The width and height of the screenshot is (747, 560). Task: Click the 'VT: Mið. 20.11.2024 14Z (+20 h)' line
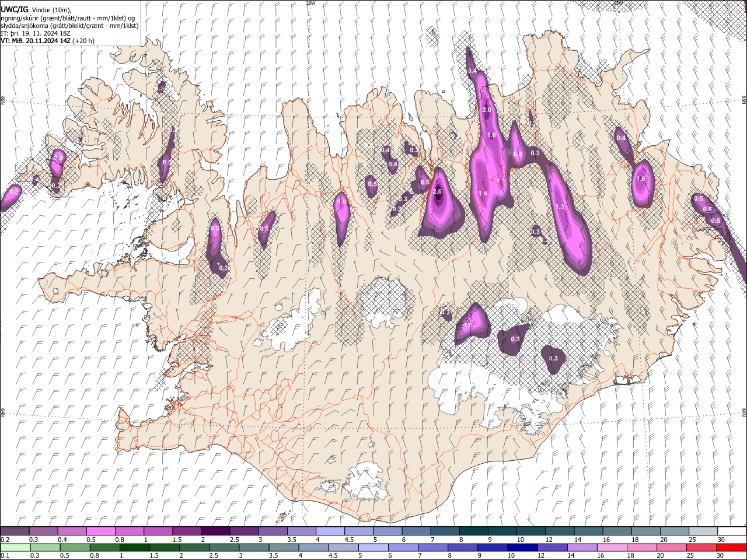(x=47, y=41)
